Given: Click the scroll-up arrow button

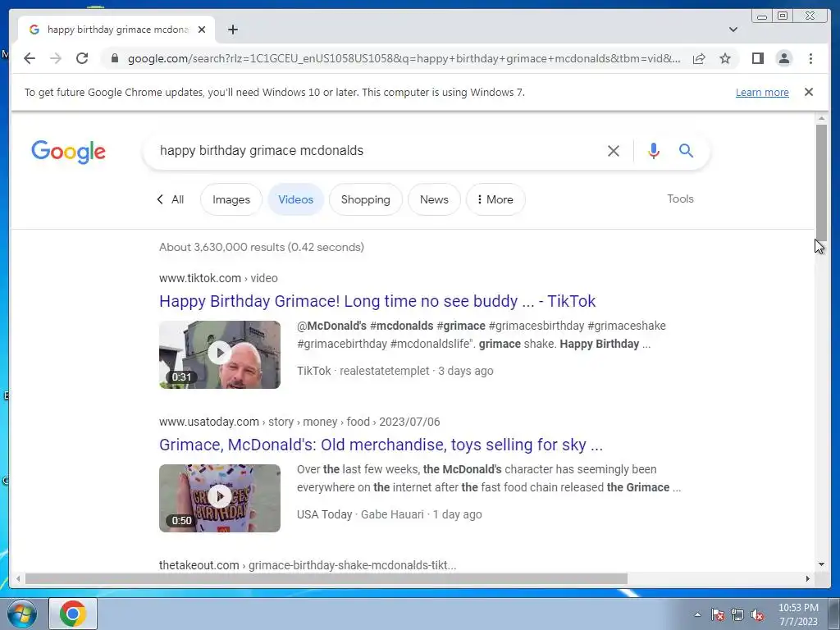Looking at the screenshot, I should tap(821, 118).
